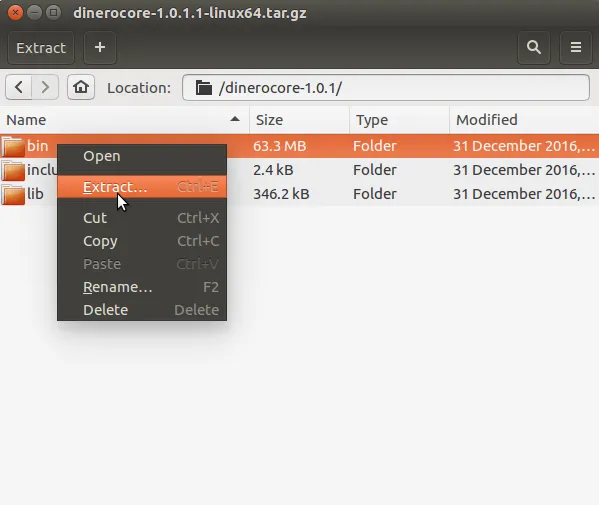Click the 2.4 kB size cell
This screenshot has height=505, width=599.
click(x=273, y=170)
